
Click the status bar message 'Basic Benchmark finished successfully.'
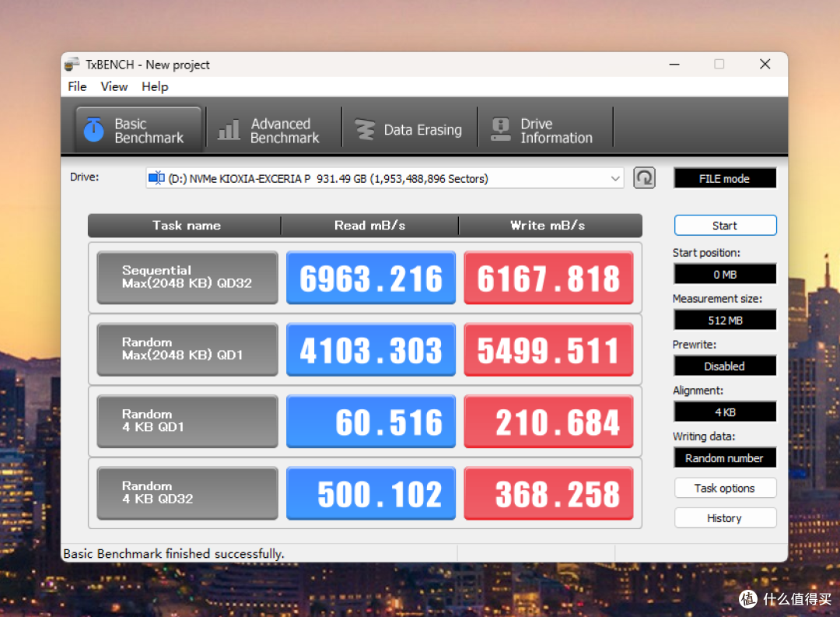(x=173, y=554)
